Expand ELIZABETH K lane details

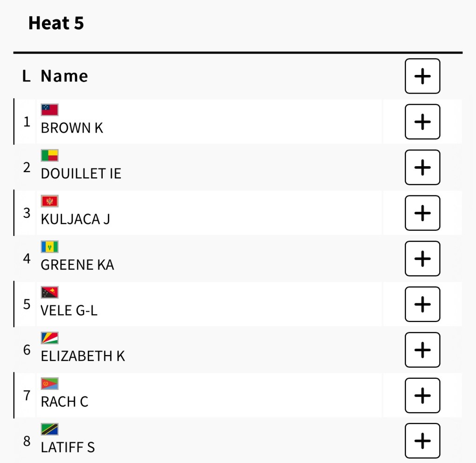pyautogui.click(x=422, y=350)
